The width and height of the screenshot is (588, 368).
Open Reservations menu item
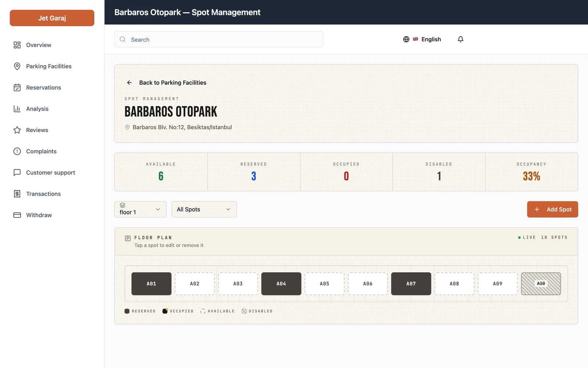[x=52, y=88]
